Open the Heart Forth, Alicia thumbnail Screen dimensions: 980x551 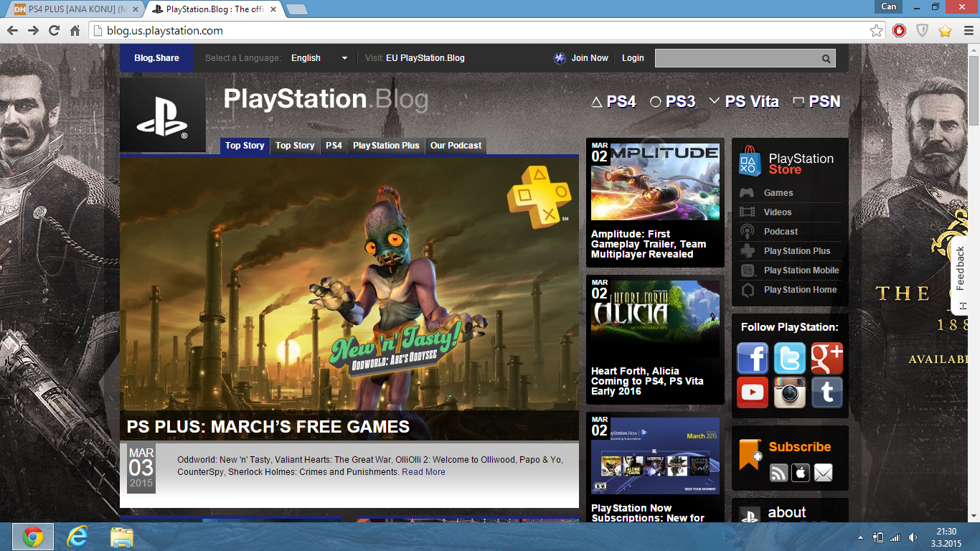click(655, 319)
